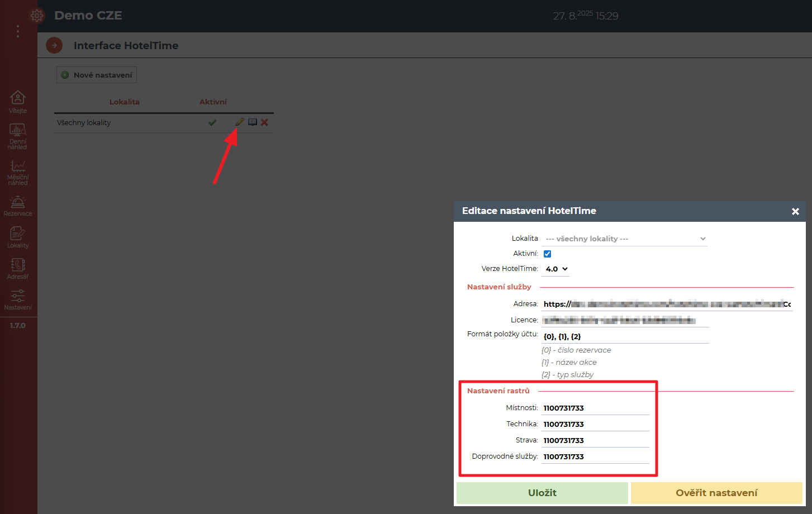This screenshot has width=812, height=514.
Task: Click the Aktivní column header
Action: [213, 102]
